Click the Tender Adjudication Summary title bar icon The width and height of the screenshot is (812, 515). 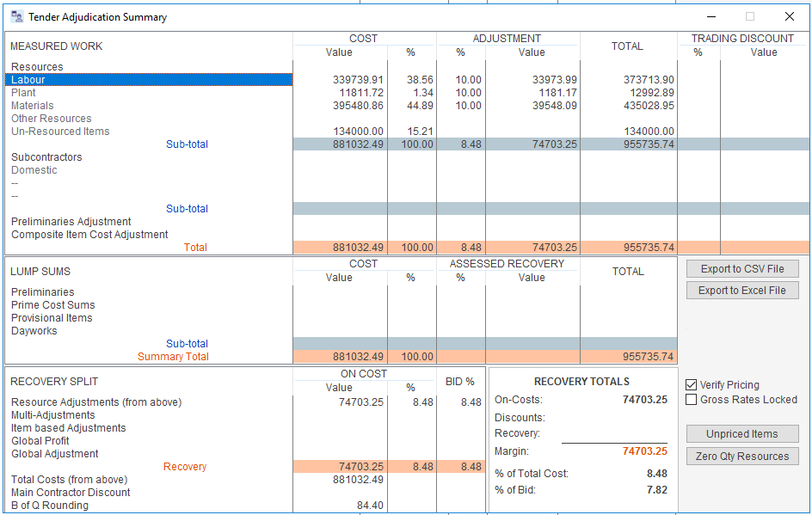(17, 16)
